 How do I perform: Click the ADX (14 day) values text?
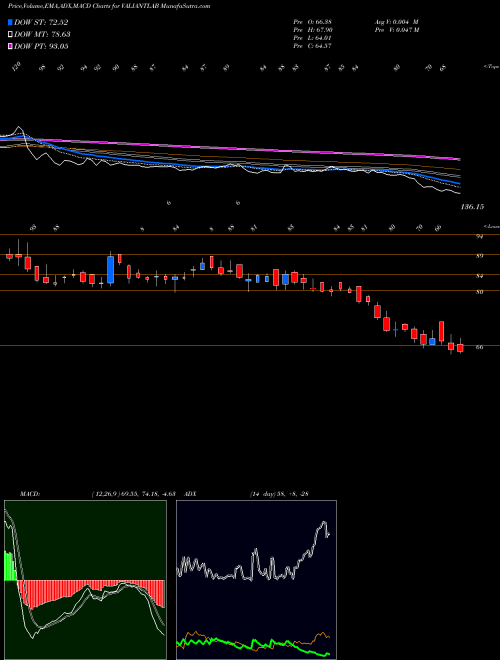coord(279,494)
